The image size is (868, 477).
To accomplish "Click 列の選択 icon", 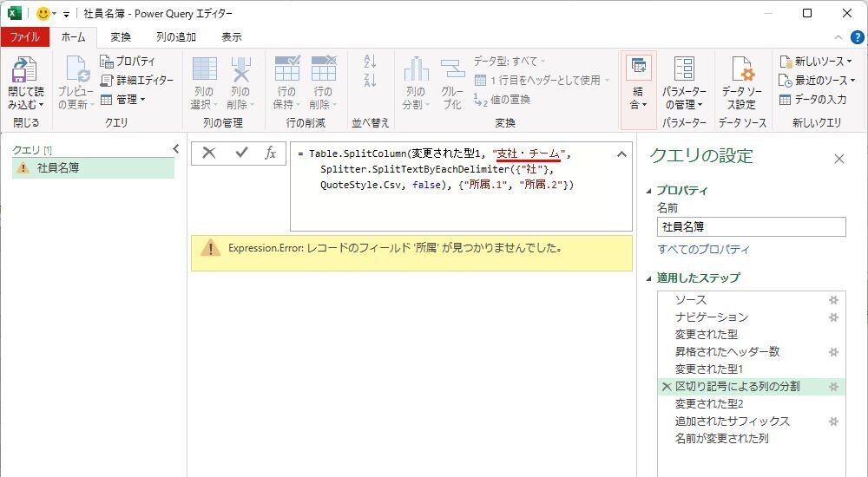I will click(x=204, y=69).
